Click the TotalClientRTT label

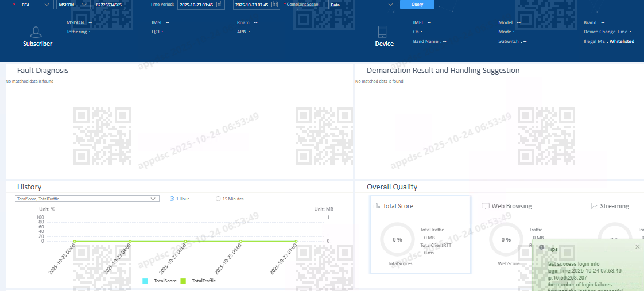click(435, 245)
